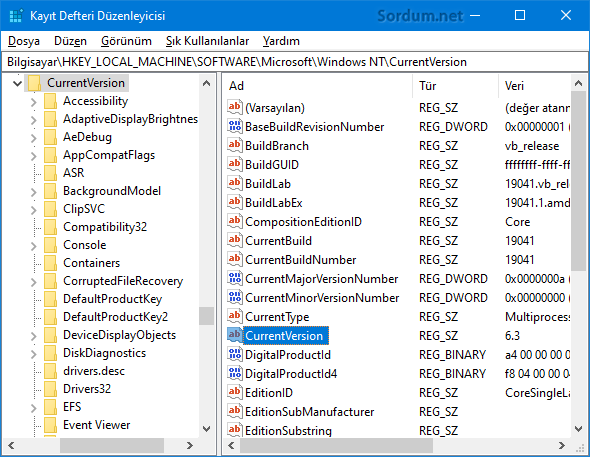Click the vb_release data cell
590x457 pixels.
coord(532,146)
